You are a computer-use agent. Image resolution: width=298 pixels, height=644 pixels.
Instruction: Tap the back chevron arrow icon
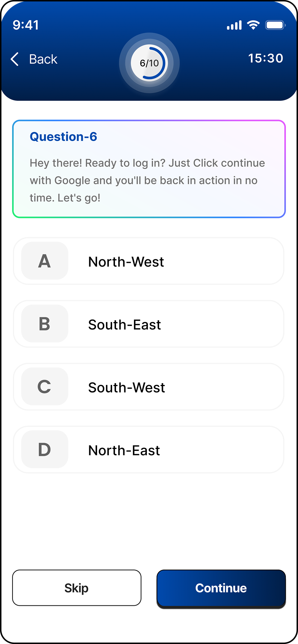(x=15, y=59)
